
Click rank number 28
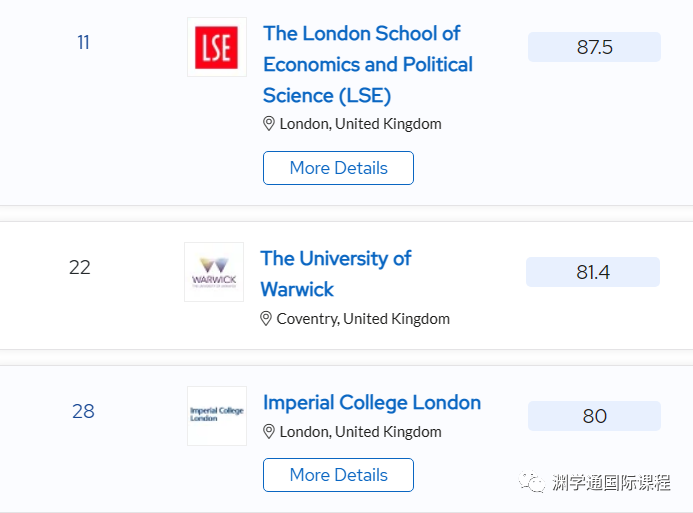coord(83,411)
